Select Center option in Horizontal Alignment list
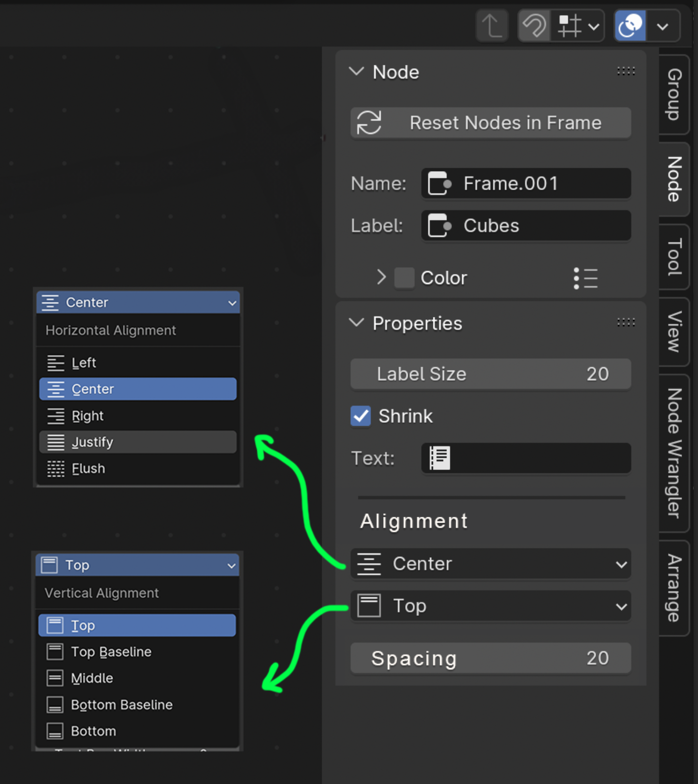Screen dimensions: 698x784 coord(138,389)
